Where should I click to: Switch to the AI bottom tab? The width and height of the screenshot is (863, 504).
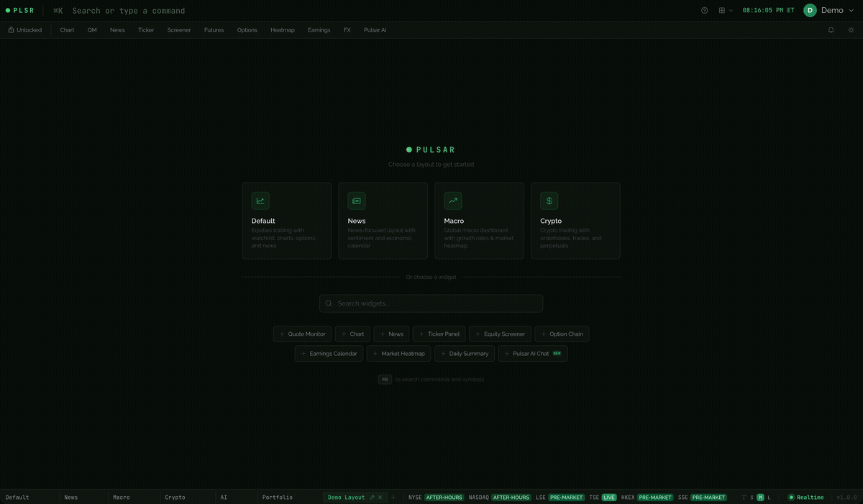point(224,498)
